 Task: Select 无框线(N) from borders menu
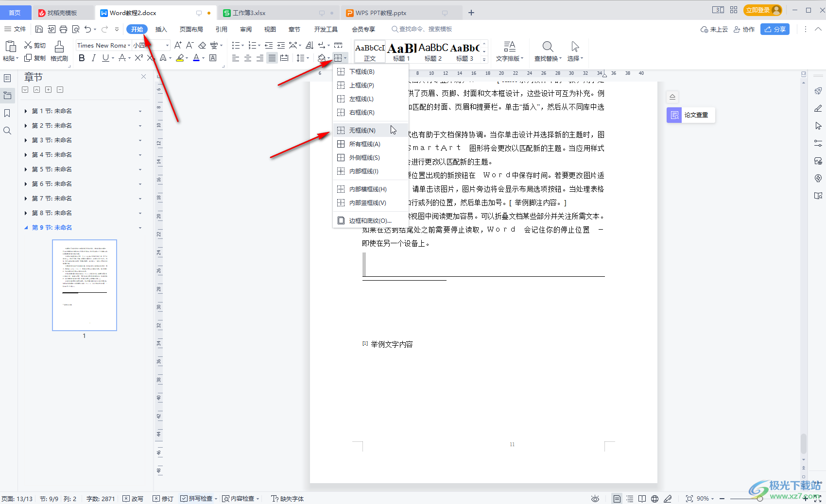[x=370, y=130]
